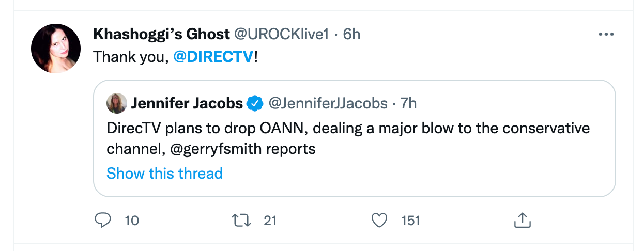Click the like count "151"

[x=410, y=221]
